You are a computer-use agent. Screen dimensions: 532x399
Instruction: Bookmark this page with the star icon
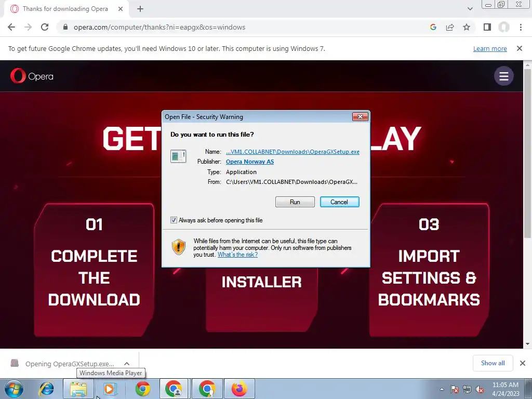point(467,27)
